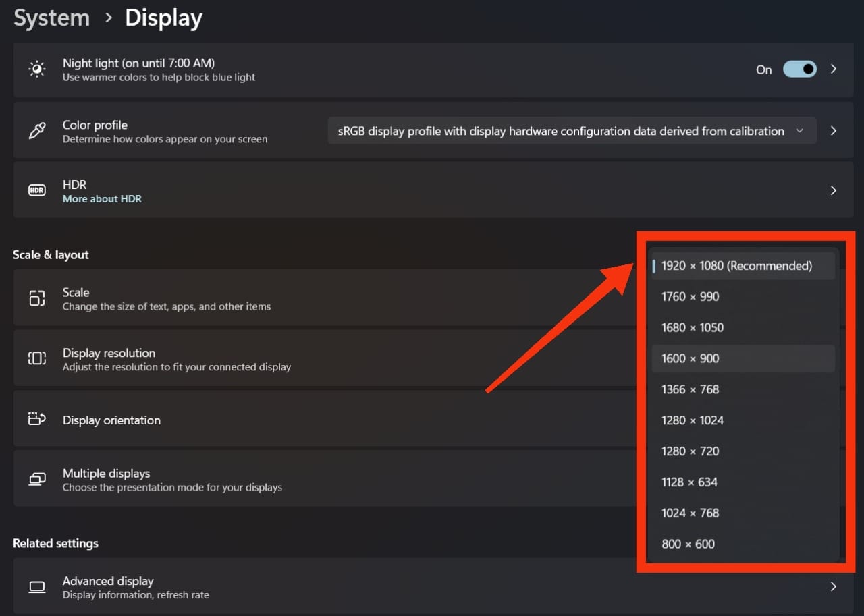Click the Multiple displays icon
Image resolution: width=864 pixels, height=616 pixels.
coord(37,479)
